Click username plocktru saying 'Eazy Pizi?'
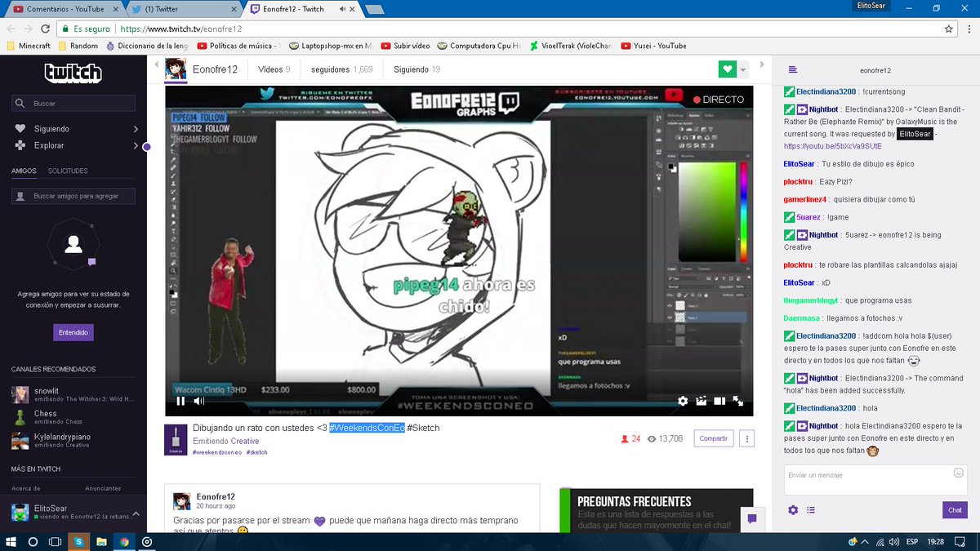 coord(797,181)
